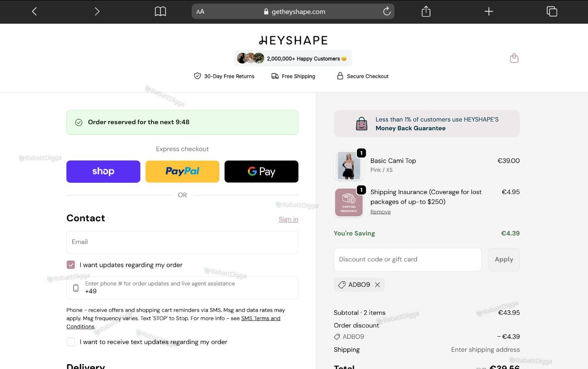Go forward using the browser arrow
This screenshot has height=369, width=588.
coord(97,11)
